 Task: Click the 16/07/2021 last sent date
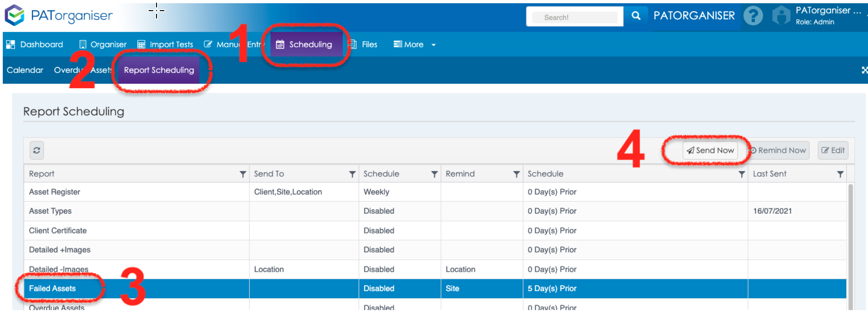pyautogui.click(x=772, y=211)
